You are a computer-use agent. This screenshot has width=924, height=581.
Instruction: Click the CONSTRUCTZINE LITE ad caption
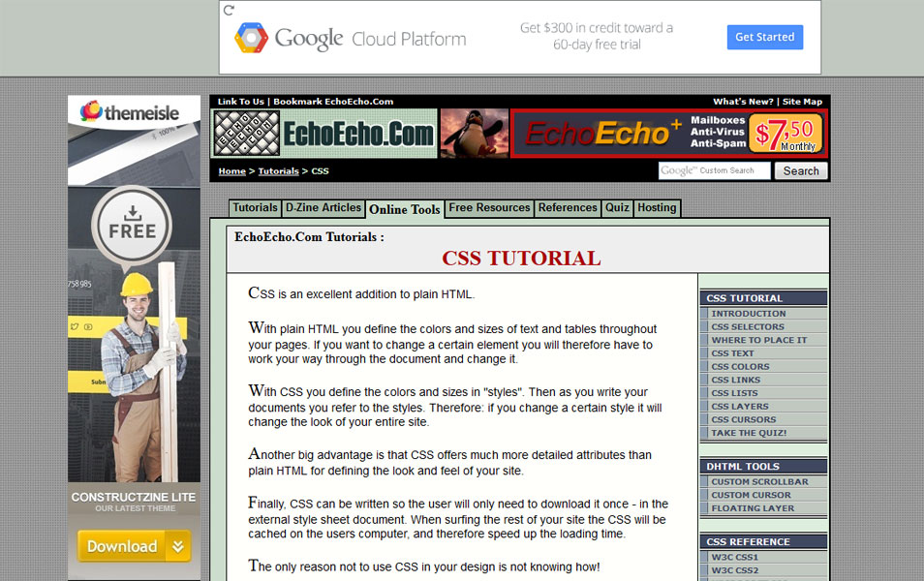134,498
